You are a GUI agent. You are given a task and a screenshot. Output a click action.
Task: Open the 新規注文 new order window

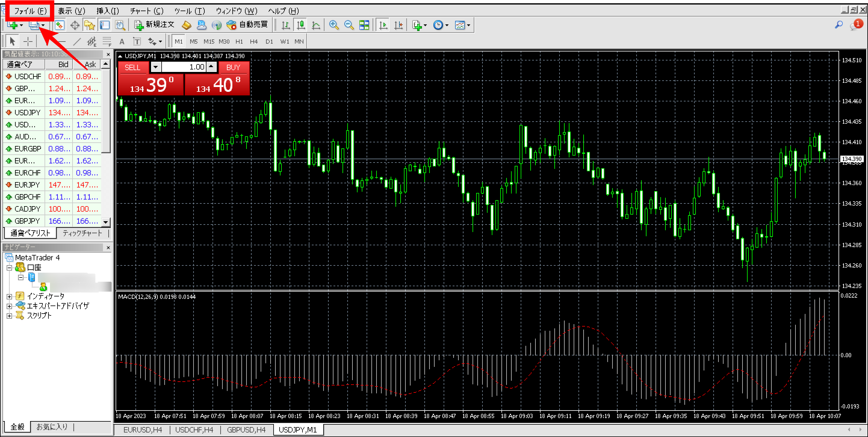click(x=154, y=25)
